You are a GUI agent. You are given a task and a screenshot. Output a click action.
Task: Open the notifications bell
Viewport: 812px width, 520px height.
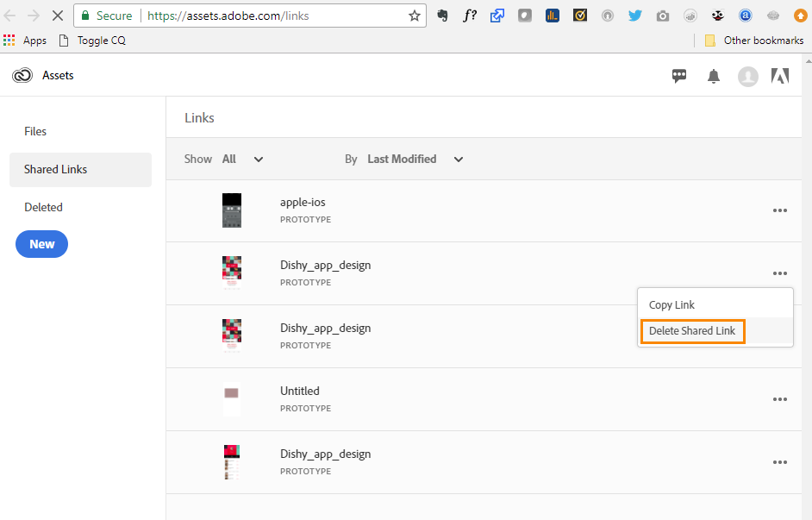[714, 77]
